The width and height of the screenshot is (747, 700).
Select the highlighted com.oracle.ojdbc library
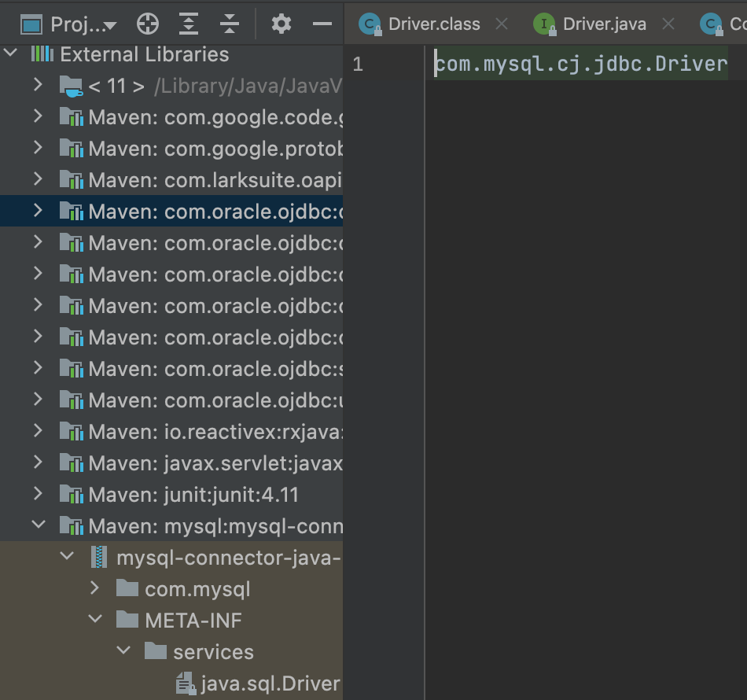[197, 211]
